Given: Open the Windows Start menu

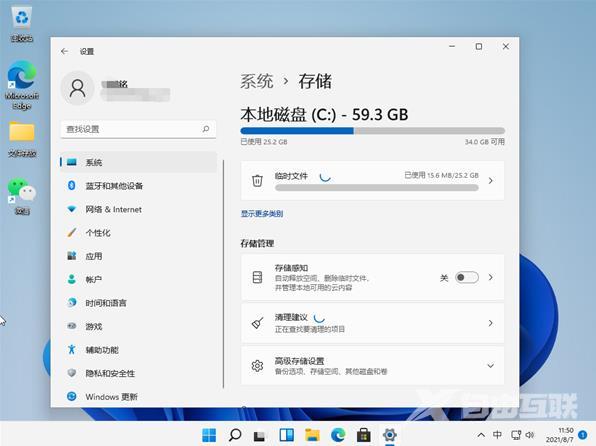Looking at the screenshot, I should click(209, 435).
